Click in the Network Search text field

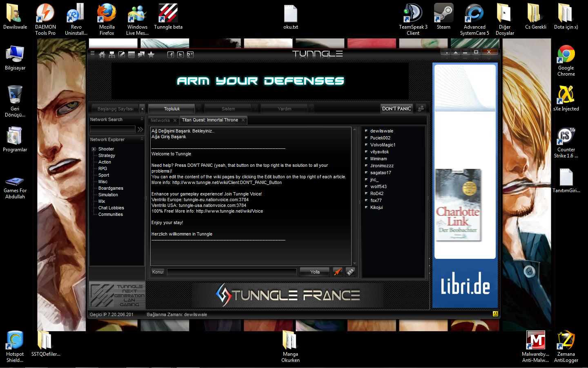(112, 129)
